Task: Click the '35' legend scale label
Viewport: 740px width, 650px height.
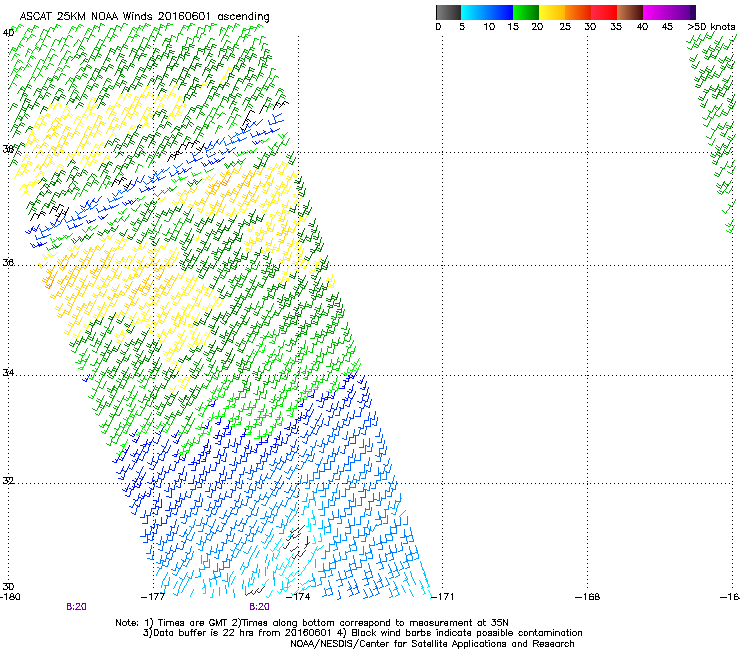Action: pos(616,27)
